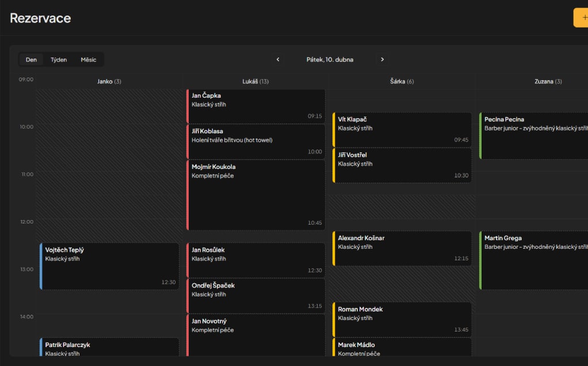Switch to Týden view
Viewport: 588px width, 366px height.
[x=59, y=60]
